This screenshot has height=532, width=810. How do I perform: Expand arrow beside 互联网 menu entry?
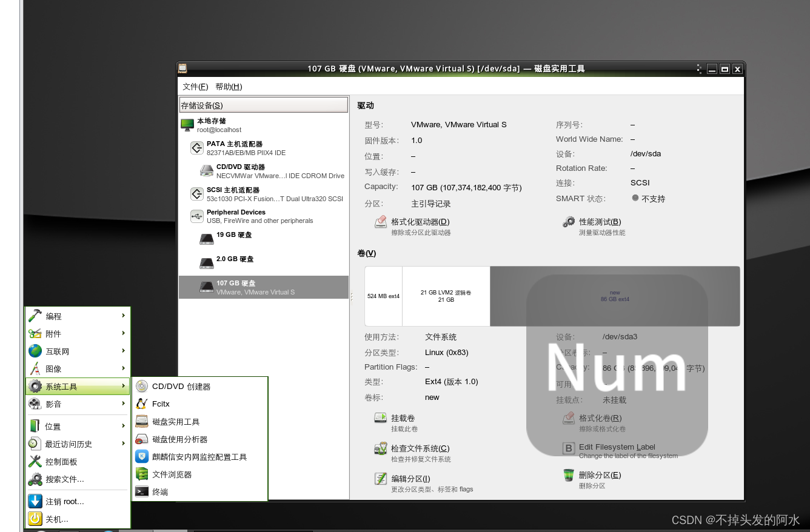123,351
